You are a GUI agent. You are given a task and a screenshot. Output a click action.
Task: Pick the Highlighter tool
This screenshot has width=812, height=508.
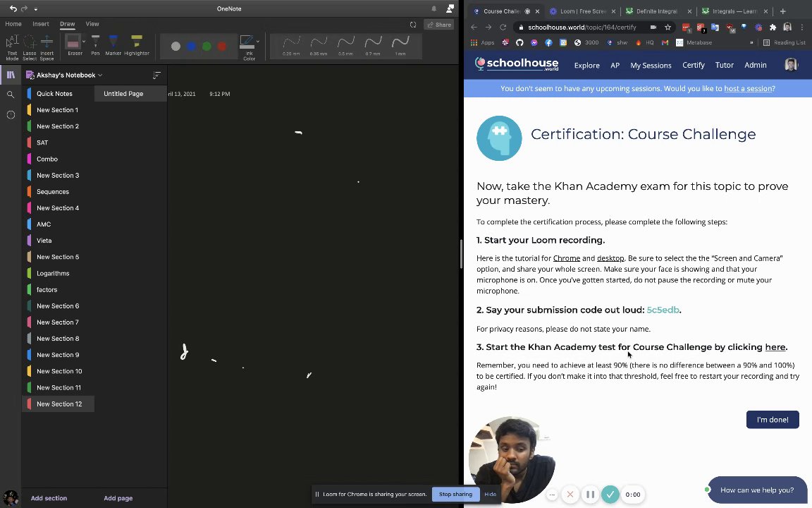(137, 45)
